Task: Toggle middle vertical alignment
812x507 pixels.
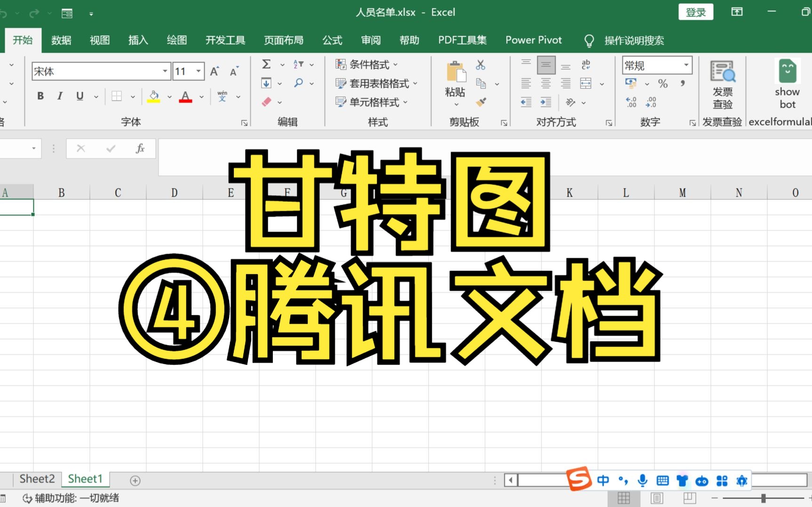Action: 546,65
